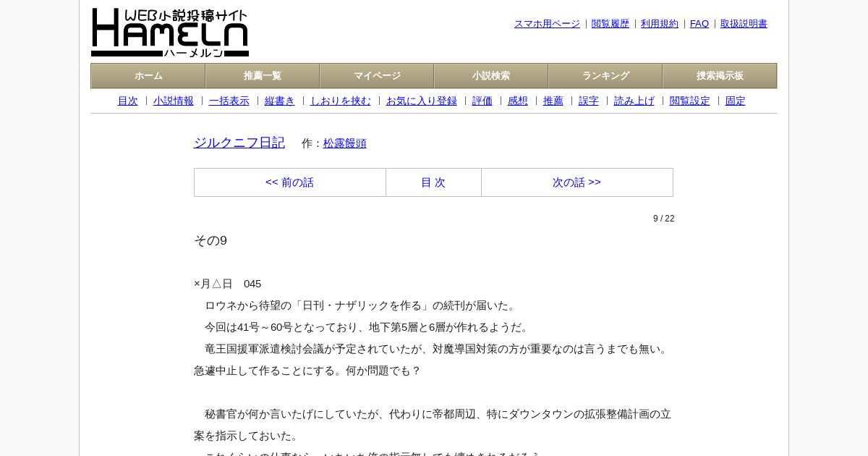Click 固定 to pin the menu

coord(736,101)
